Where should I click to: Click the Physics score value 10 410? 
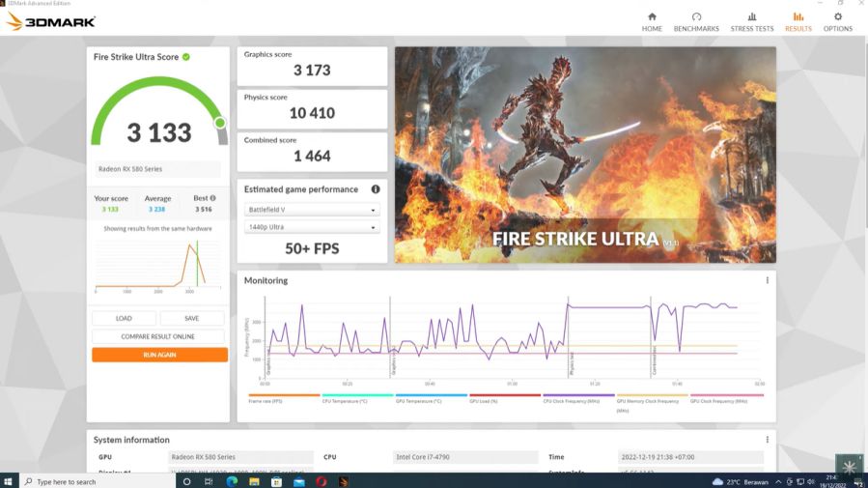click(312, 113)
